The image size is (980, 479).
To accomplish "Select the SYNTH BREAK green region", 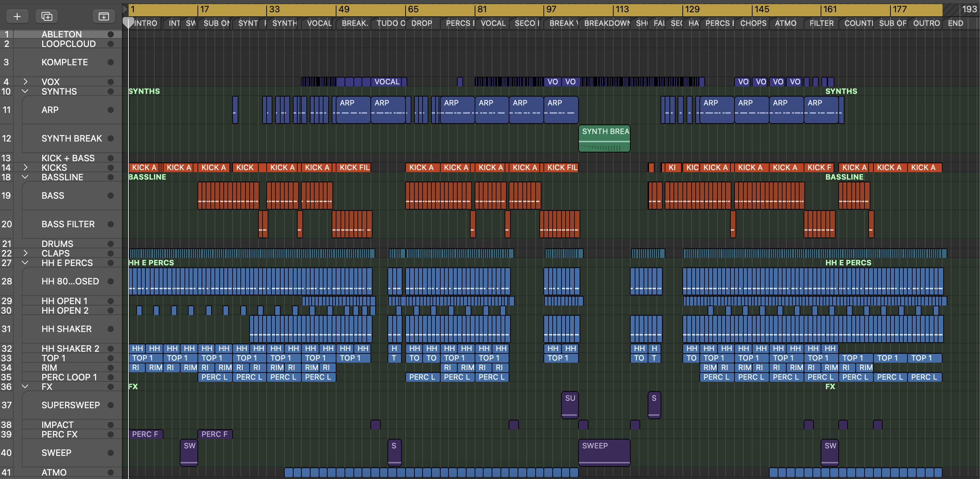I will tap(604, 138).
